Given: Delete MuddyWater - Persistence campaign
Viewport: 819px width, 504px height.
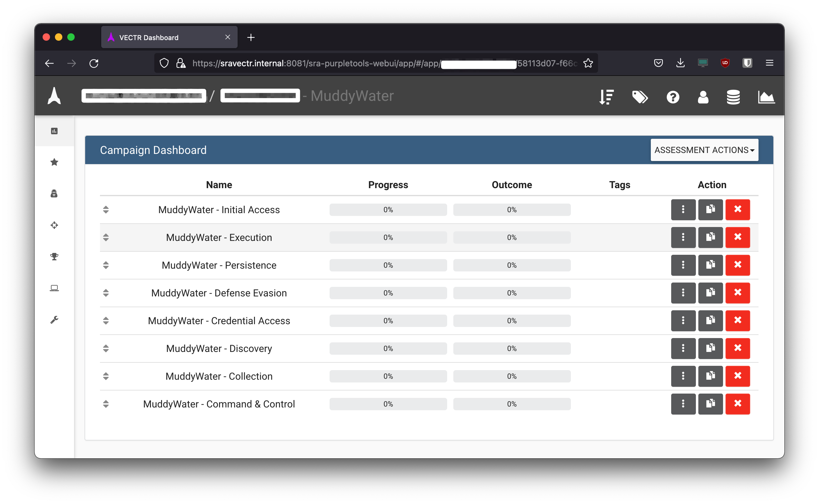Looking at the screenshot, I should pos(738,265).
